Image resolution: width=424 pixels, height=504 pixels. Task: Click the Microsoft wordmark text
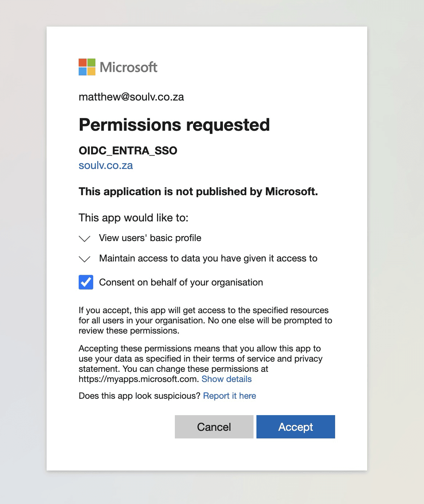tap(129, 67)
